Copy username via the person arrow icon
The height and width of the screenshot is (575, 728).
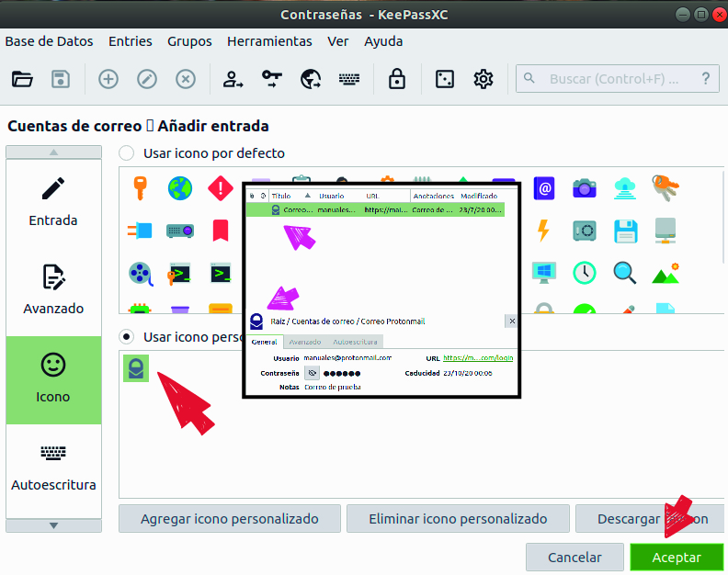233,79
